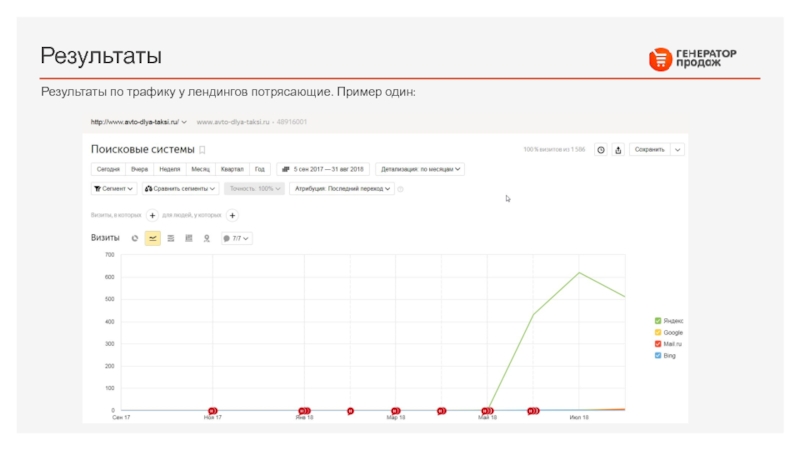Switch to the line chart view
The image size is (800, 450).
153,238
